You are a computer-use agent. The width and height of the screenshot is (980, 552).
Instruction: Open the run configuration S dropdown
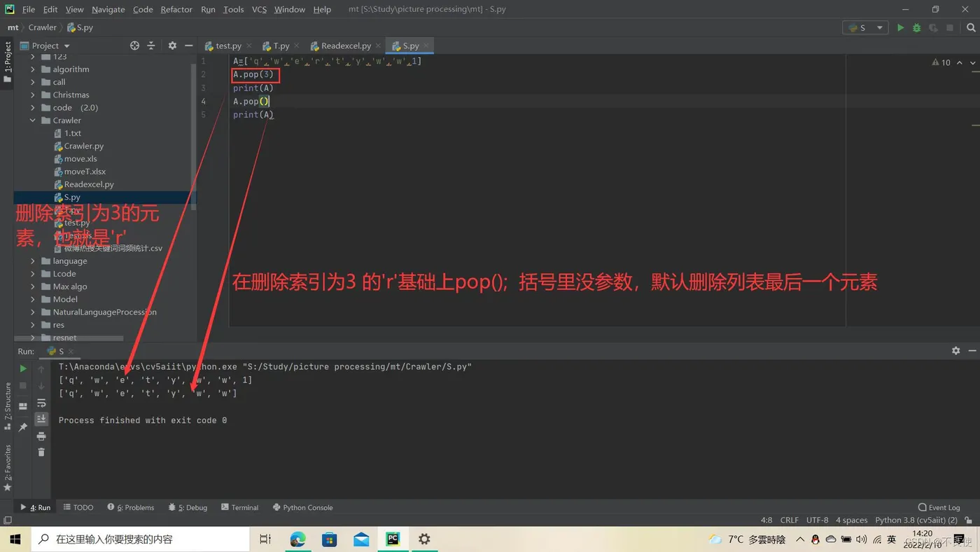pos(865,27)
